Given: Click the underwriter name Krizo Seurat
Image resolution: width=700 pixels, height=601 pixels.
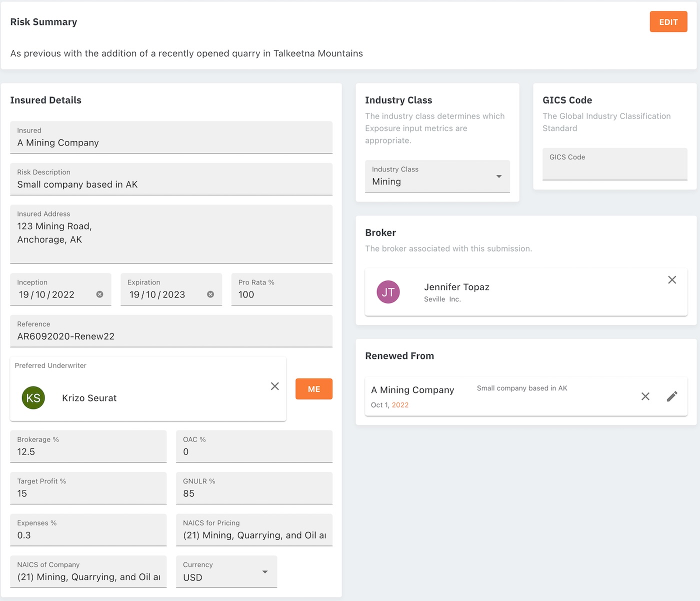Looking at the screenshot, I should tap(89, 398).
